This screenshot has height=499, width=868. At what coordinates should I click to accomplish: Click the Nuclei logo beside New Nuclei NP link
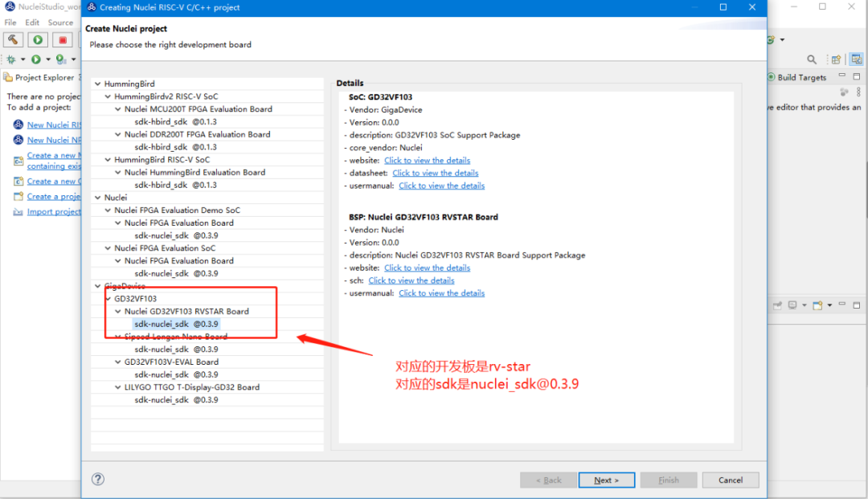pos(18,140)
